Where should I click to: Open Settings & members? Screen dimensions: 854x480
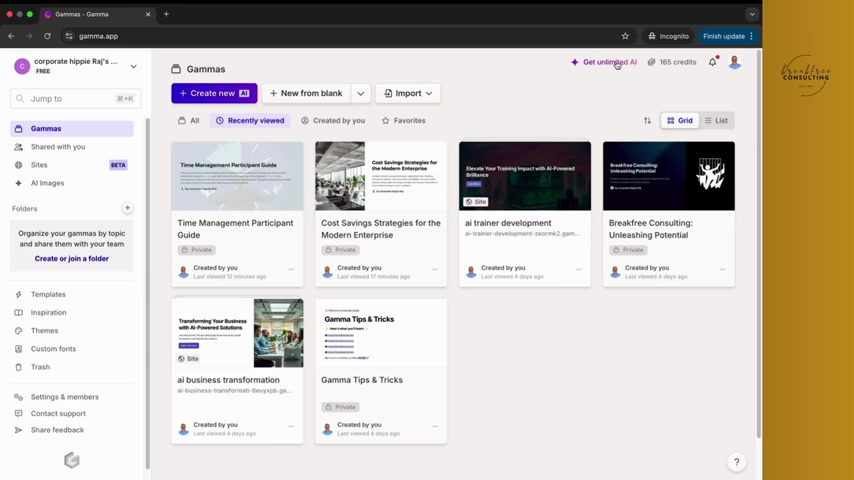coord(72,397)
